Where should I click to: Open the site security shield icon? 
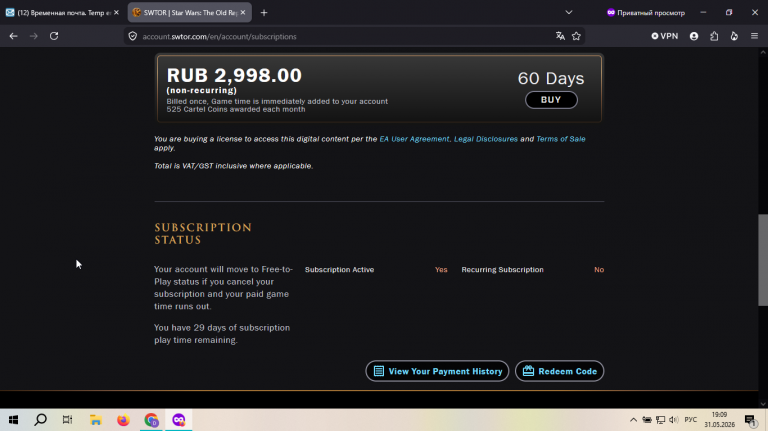[x=133, y=36]
